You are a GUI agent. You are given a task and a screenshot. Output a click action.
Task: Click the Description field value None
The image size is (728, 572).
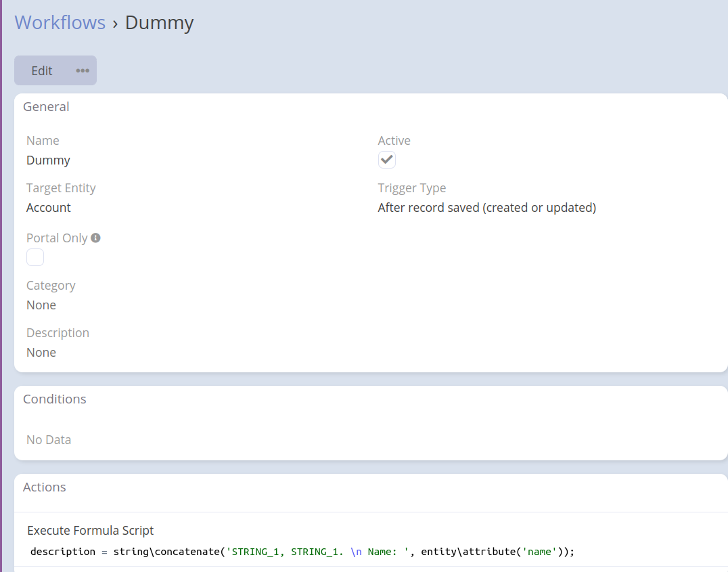point(41,353)
